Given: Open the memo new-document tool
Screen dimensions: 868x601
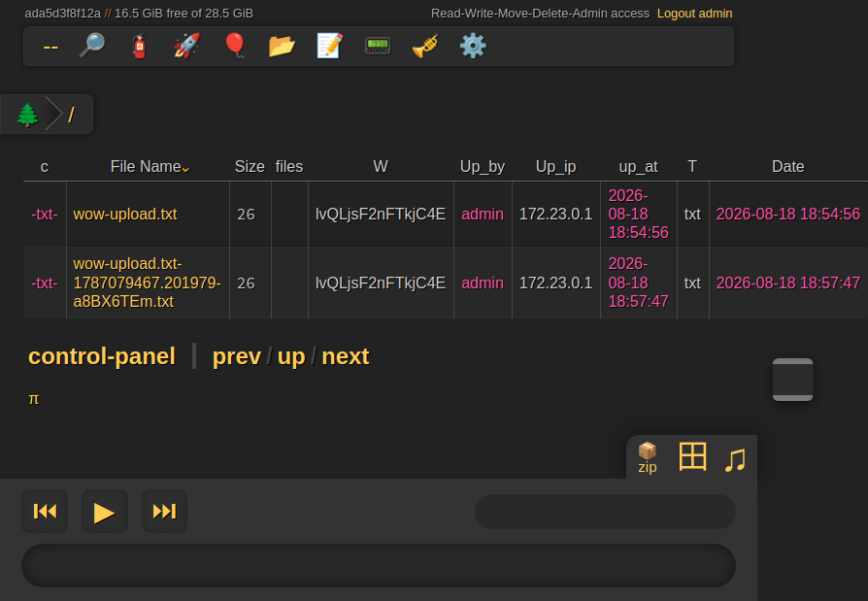Looking at the screenshot, I should pyautogui.click(x=330, y=46).
